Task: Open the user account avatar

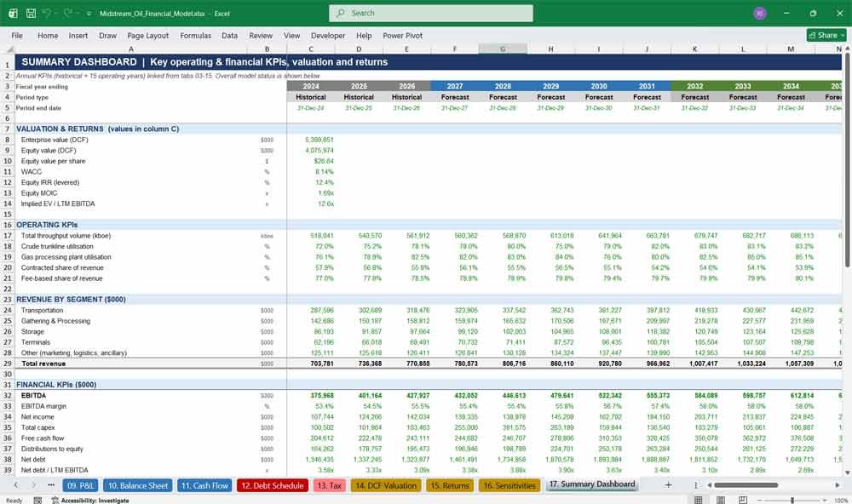Action: click(760, 13)
